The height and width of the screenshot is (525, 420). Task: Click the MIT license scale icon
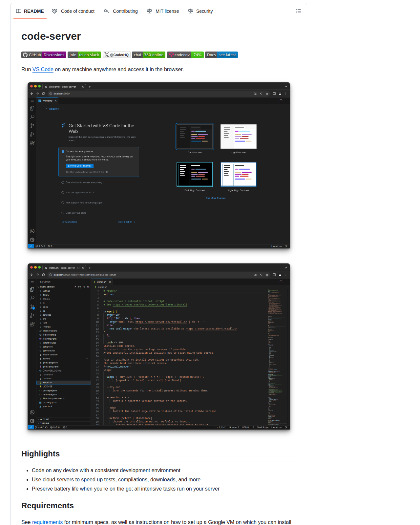[150, 11]
